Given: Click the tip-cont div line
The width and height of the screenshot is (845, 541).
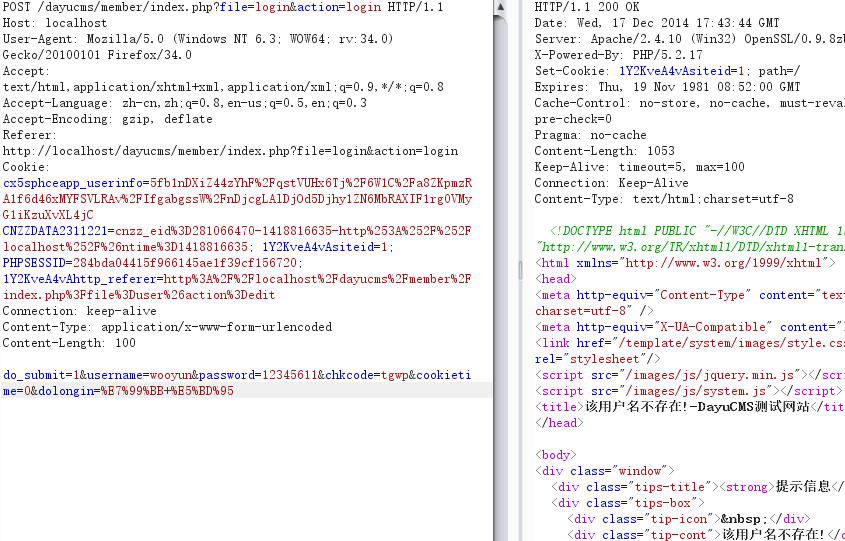Looking at the screenshot, I should (x=706, y=535).
